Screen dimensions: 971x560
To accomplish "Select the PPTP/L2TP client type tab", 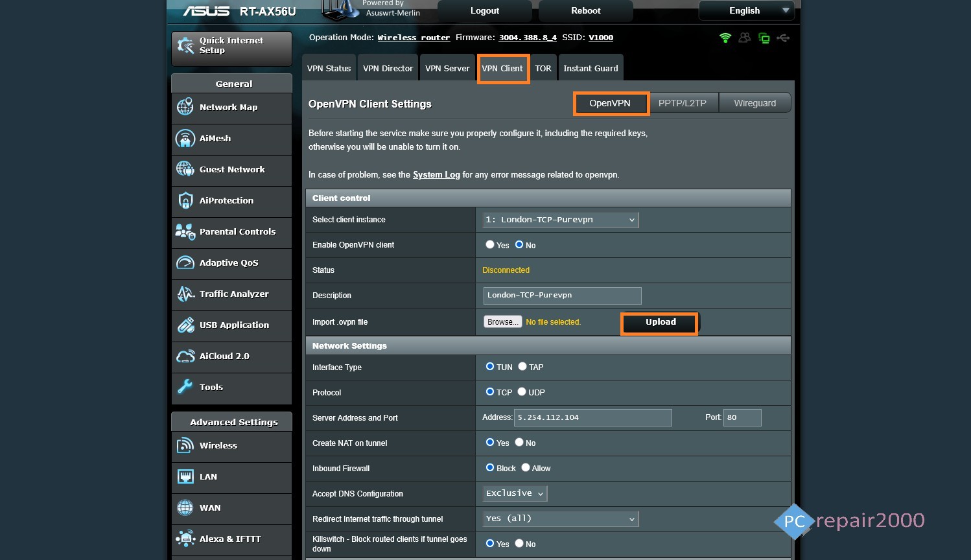I will coord(683,103).
